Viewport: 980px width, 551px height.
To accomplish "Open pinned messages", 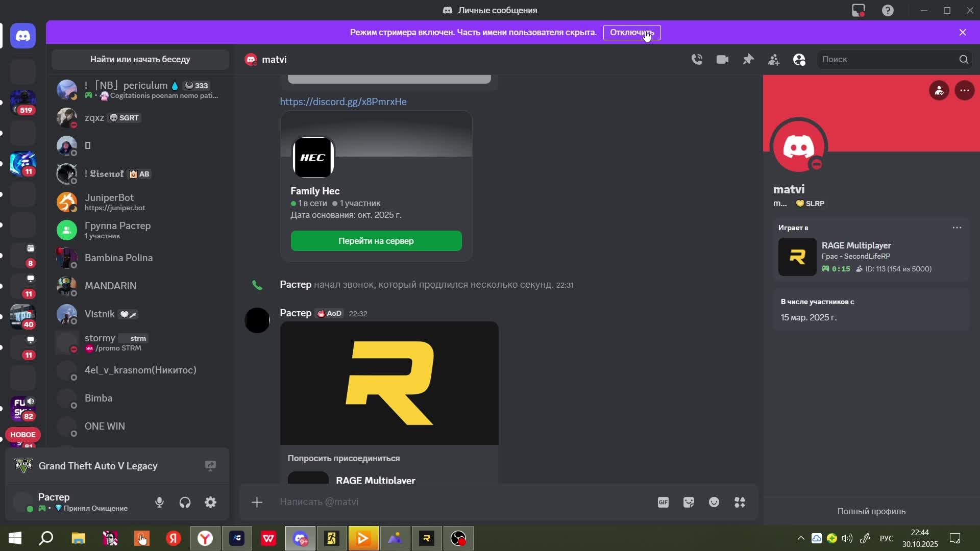I will tap(748, 60).
